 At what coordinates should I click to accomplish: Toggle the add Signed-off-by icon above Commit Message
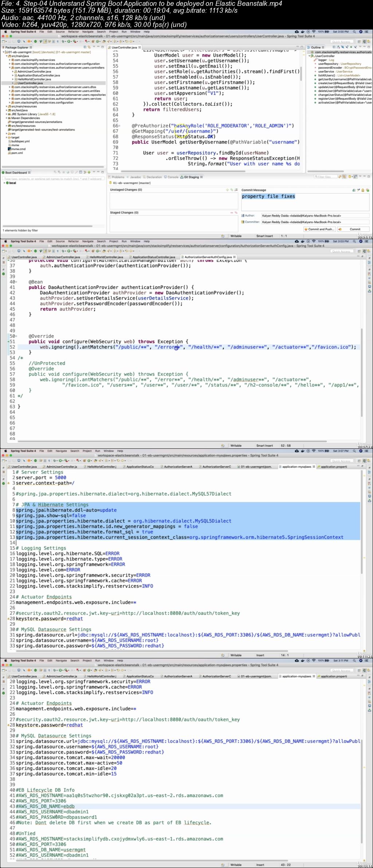click(358, 190)
